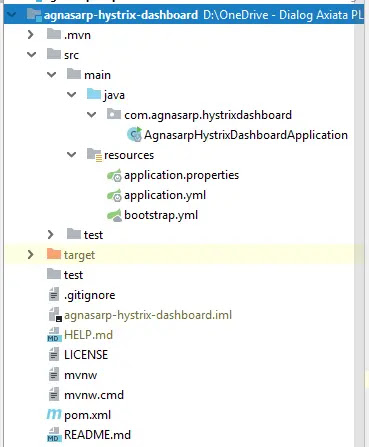
Task: Click the .mvn folder icon
Action: (x=54, y=34)
